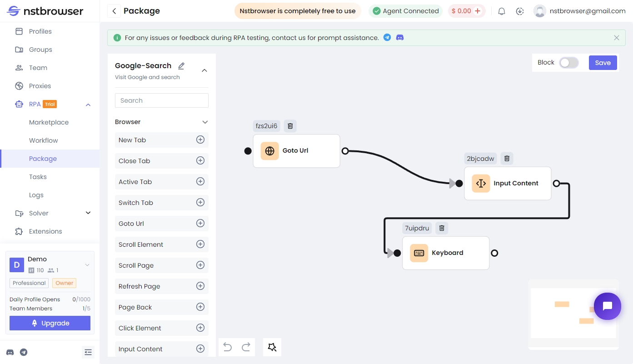Click the Owner role tag

click(65, 283)
